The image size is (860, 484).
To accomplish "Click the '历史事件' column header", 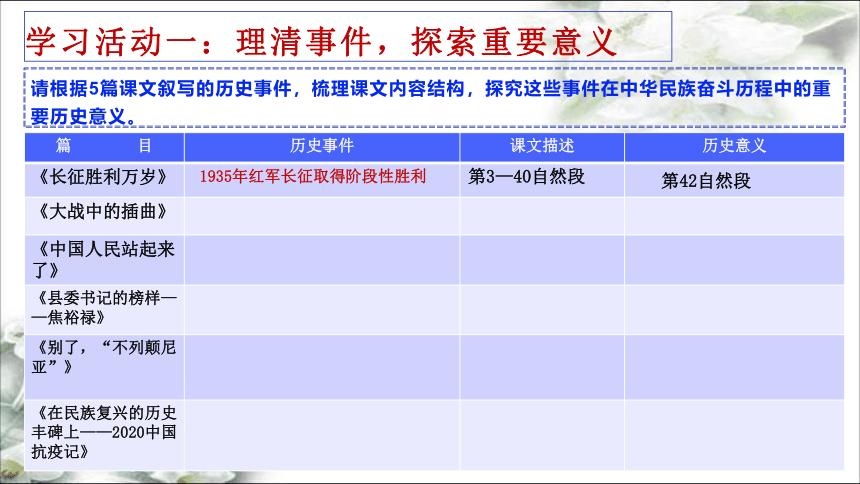I will tap(322, 146).
